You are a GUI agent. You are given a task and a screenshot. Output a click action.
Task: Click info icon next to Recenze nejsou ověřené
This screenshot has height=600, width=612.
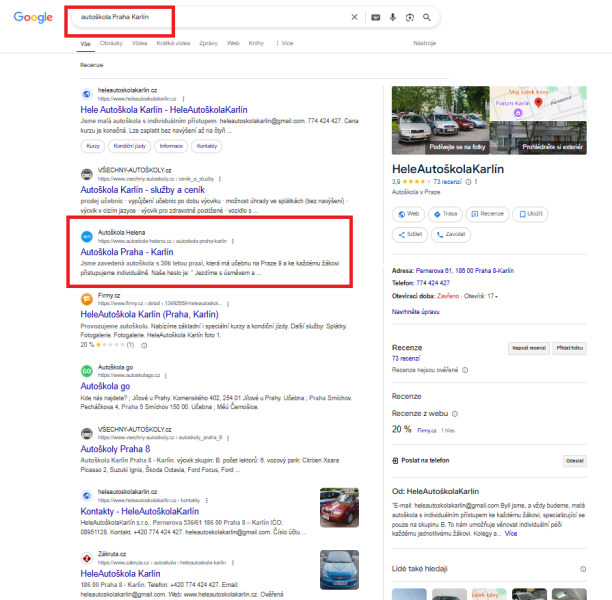pyautogui.click(x=465, y=370)
